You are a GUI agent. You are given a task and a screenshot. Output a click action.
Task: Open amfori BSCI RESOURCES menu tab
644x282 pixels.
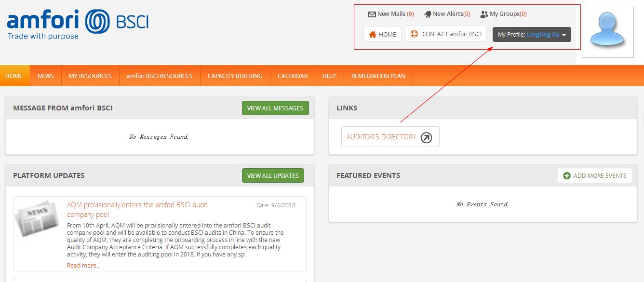[160, 76]
